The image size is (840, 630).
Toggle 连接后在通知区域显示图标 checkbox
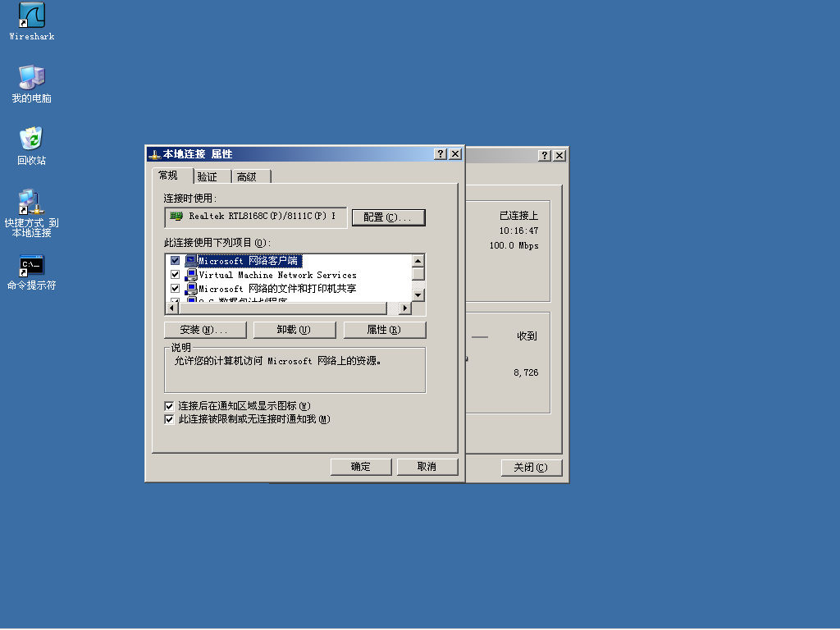point(169,406)
